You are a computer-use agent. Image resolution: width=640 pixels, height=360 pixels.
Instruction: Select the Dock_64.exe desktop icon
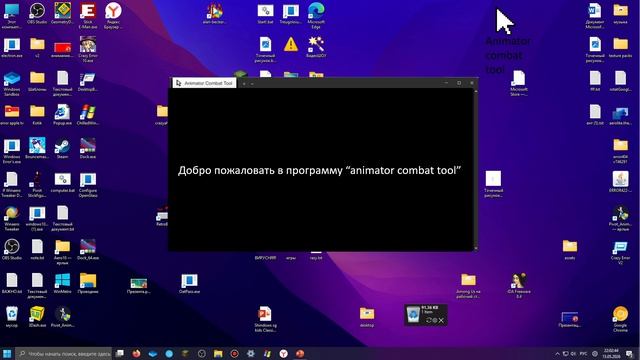click(x=88, y=250)
